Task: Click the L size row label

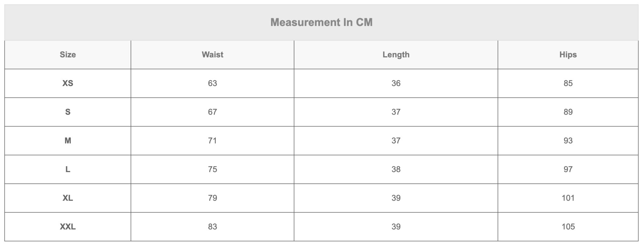Action: pos(68,169)
